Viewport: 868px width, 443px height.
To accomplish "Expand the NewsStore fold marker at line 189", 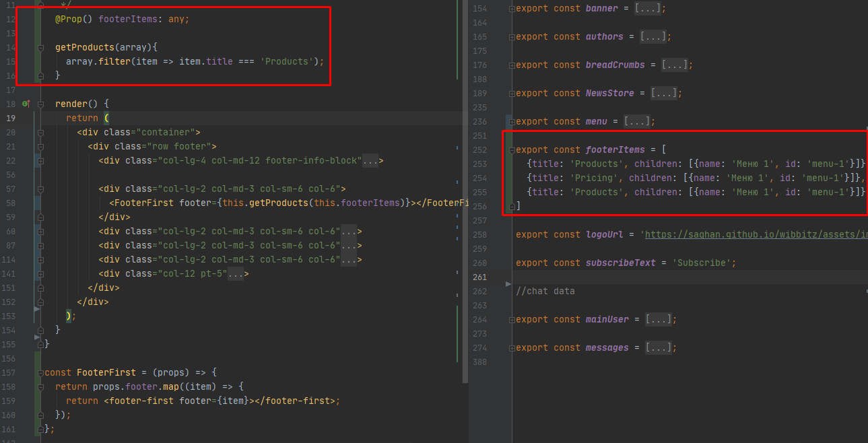I will point(511,94).
